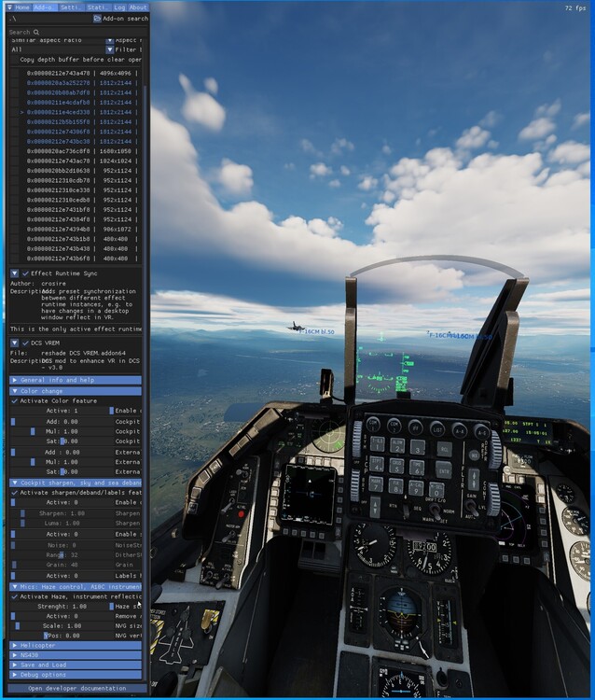Image resolution: width=595 pixels, height=700 pixels.
Task: Collapse the Color change section
Action: (76, 391)
